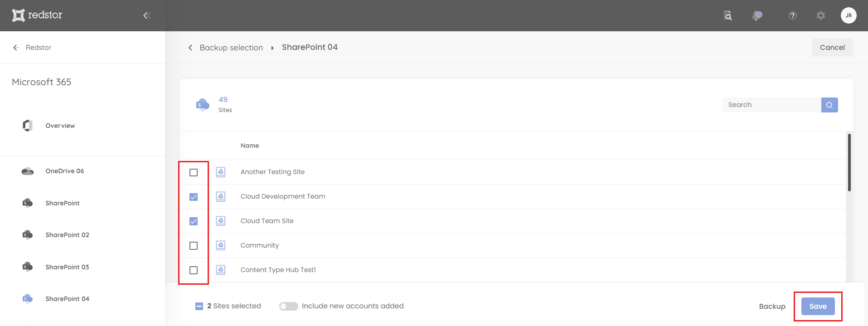Open the help question mark icon
868x326 pixels.
coord(793,15)
